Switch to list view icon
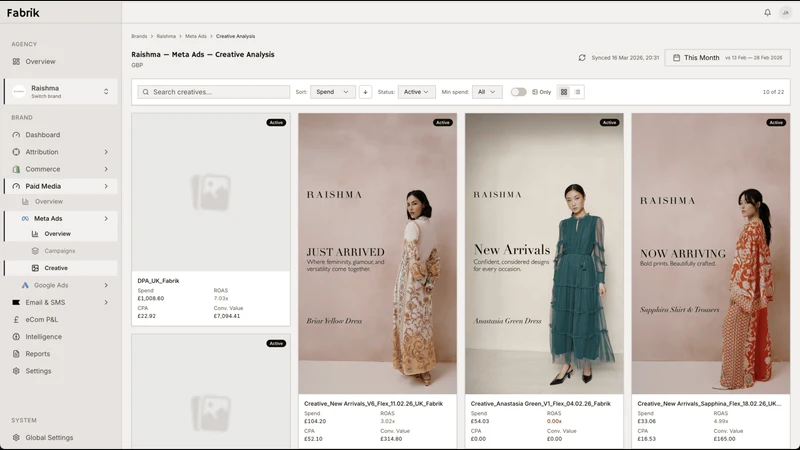Screen dimensions: 800x450 coord(578,92)
